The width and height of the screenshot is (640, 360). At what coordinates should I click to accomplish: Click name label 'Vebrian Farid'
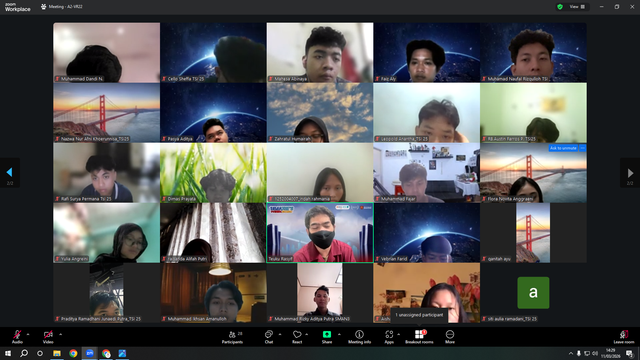coord(394,259)
